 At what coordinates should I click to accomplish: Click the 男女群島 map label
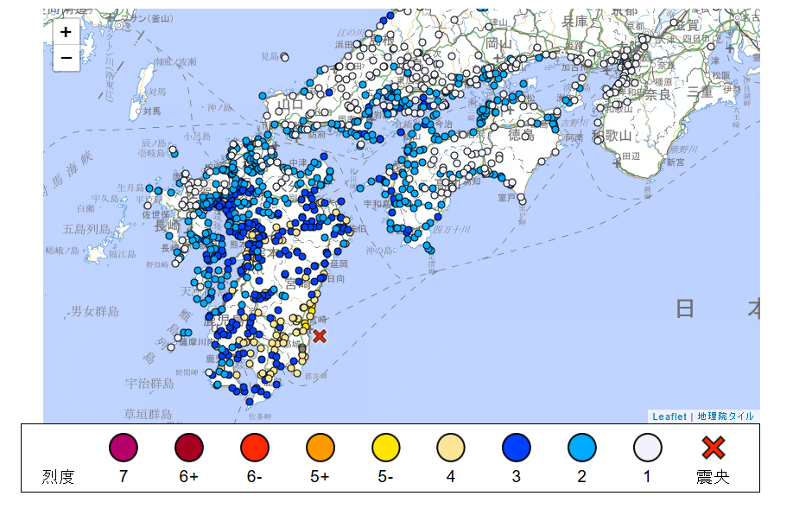point(95,311)
